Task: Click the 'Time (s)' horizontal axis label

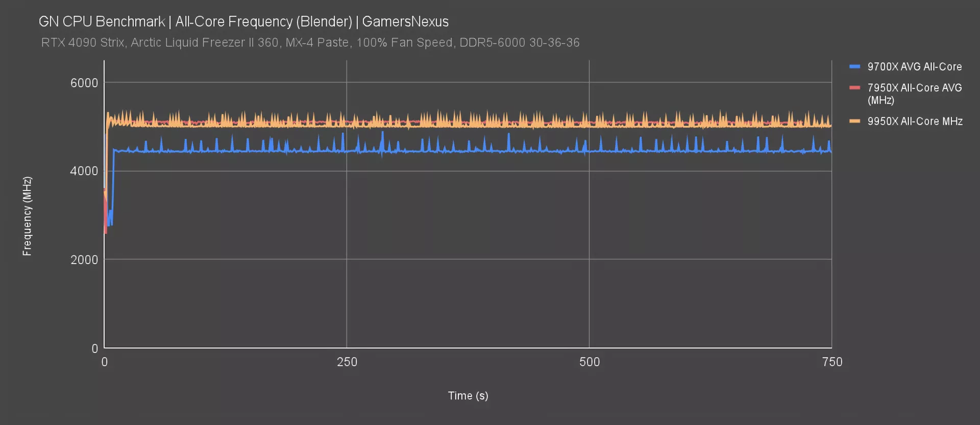Action: pyautogui.click(x=468, y=396)
